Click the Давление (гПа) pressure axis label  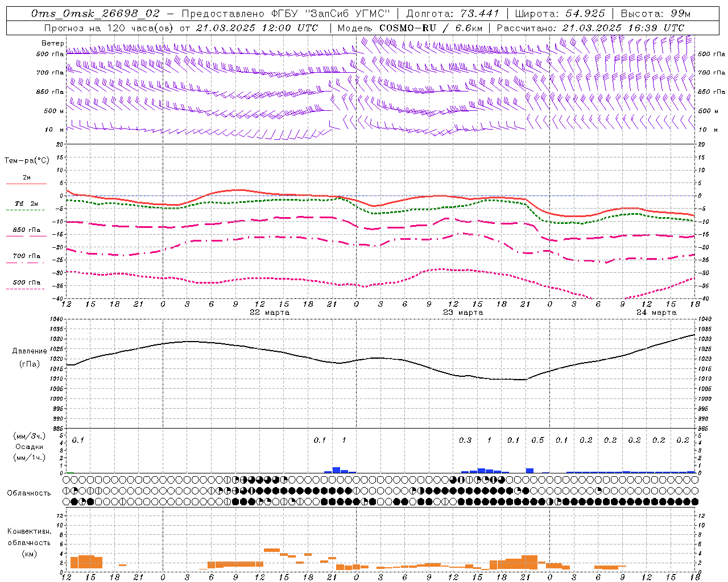pos(29,357)
